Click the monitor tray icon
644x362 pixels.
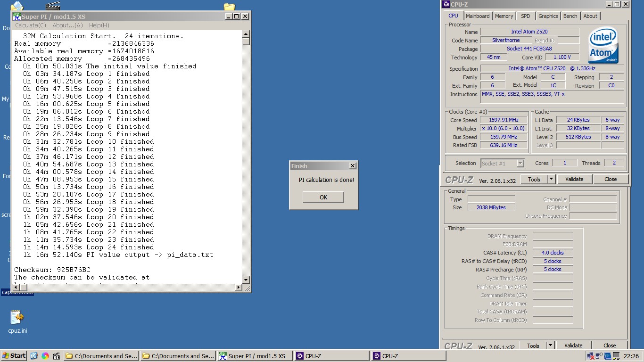point(616,356)
